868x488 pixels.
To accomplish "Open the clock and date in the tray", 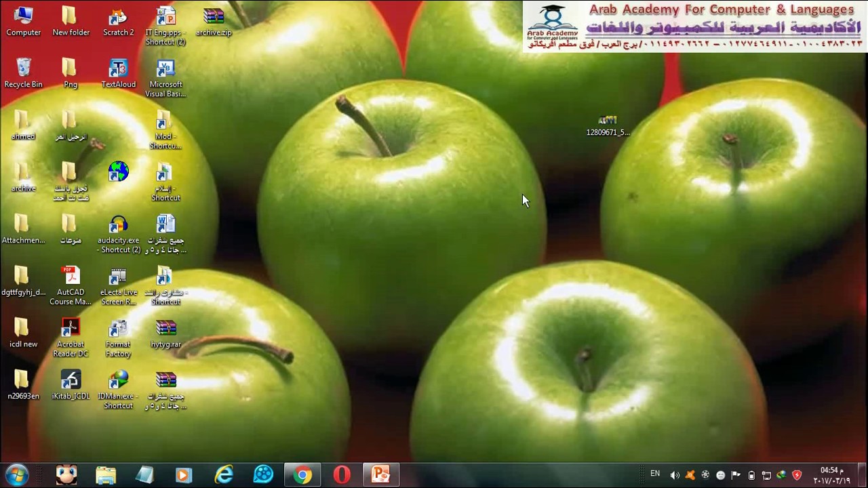I will (x=831, y=475).
